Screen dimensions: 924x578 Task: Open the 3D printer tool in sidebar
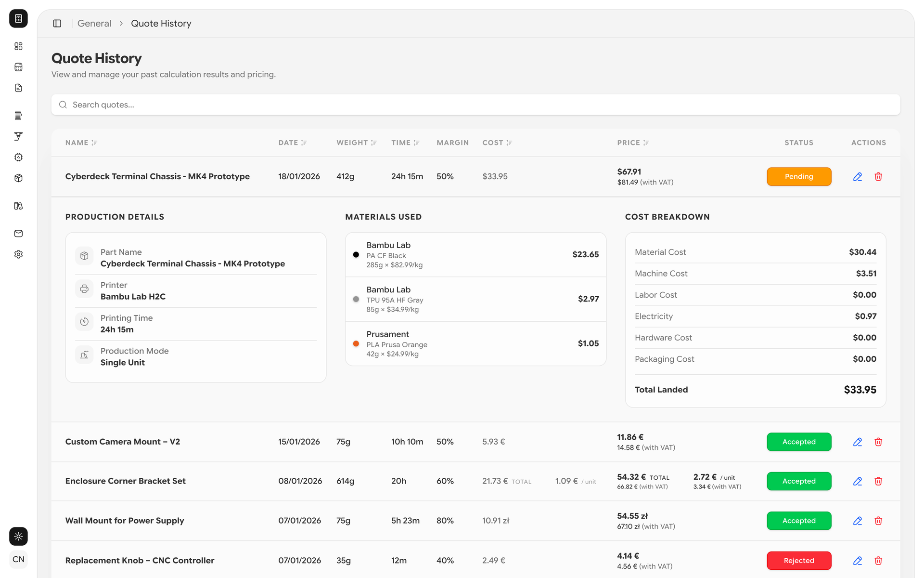pos(18,136)
